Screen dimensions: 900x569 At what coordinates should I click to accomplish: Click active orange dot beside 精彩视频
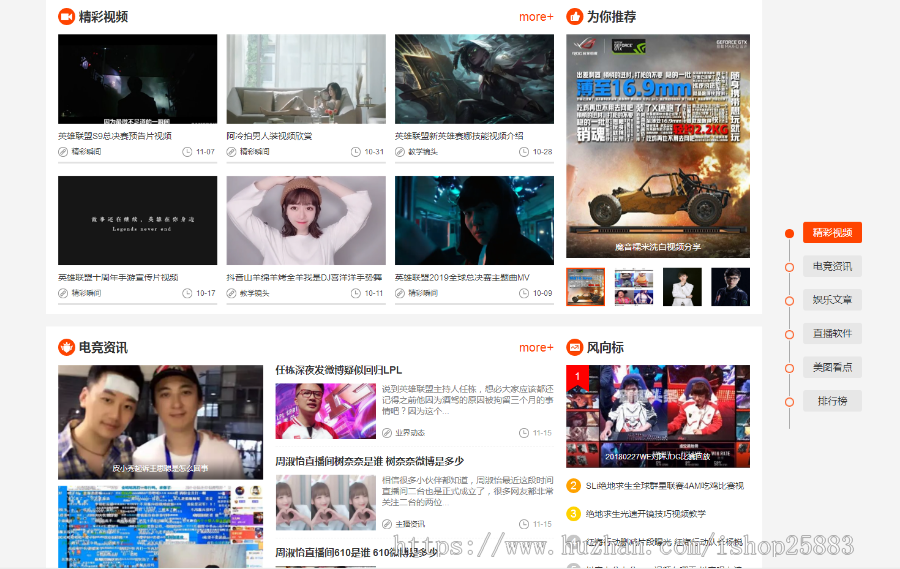(x=789, y=234)
